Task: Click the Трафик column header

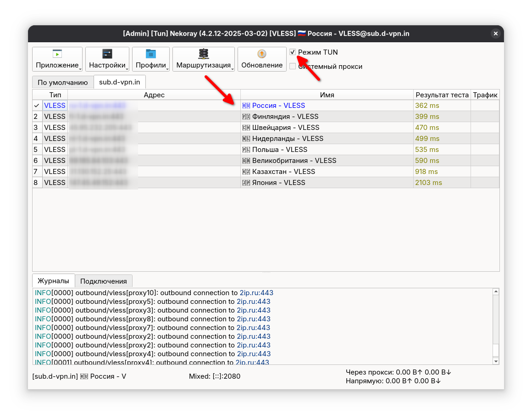Action: [485, 95]
